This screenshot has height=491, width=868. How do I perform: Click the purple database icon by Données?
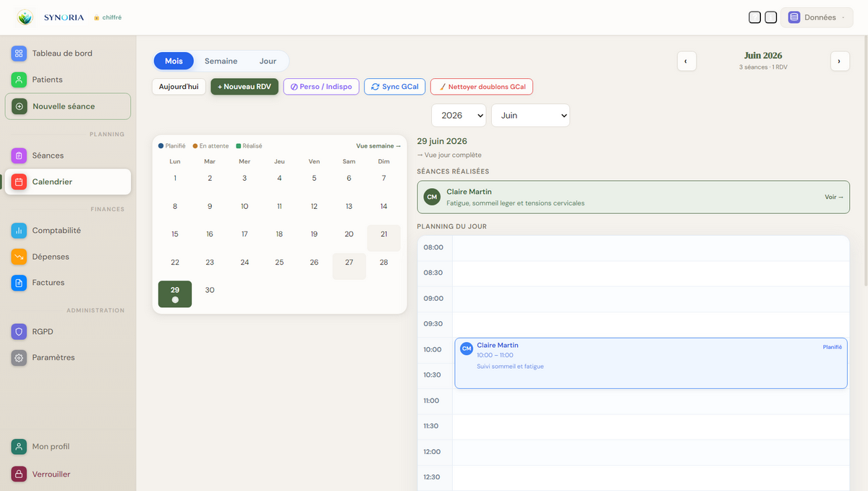(794, 17)
